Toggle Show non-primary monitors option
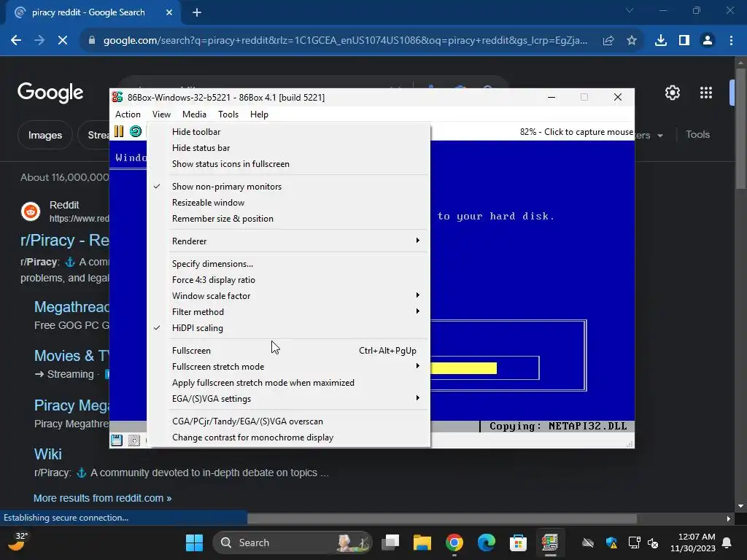This screenshot has height=560, width=747. click(289, 187)
